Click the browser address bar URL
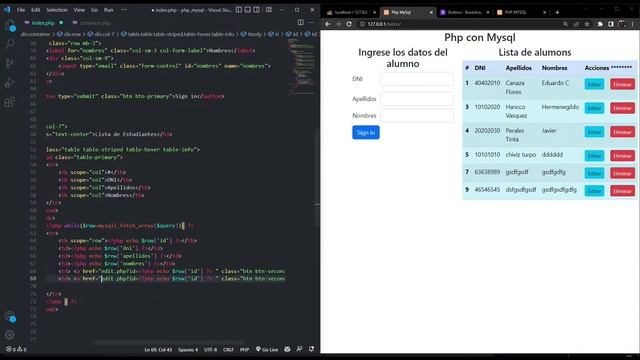 tap(384, 24)
